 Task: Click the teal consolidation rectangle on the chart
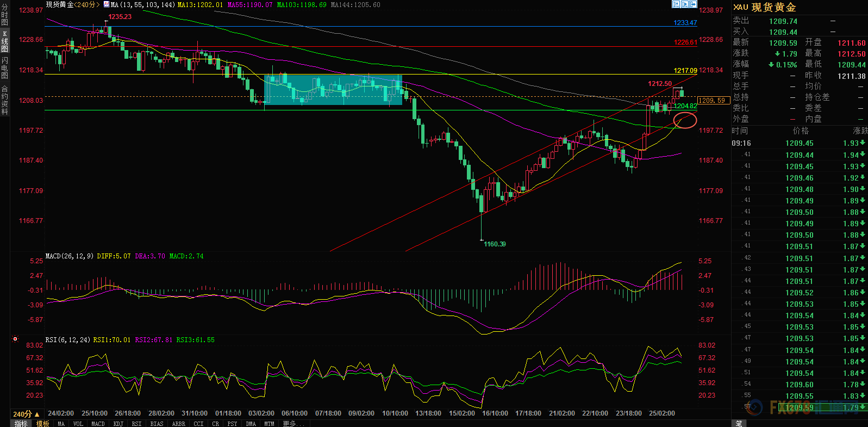click(333, 90)
